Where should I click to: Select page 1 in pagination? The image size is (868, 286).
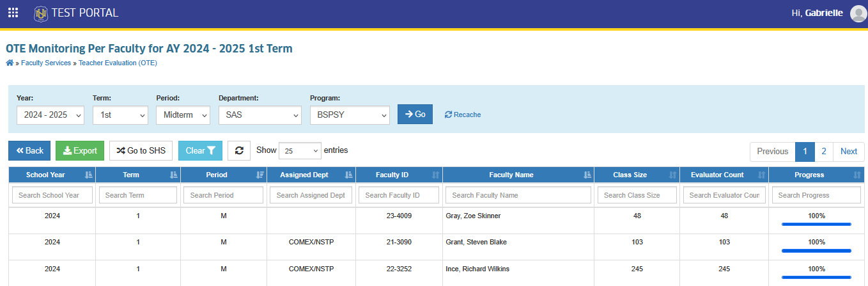[x=805, y=152]
